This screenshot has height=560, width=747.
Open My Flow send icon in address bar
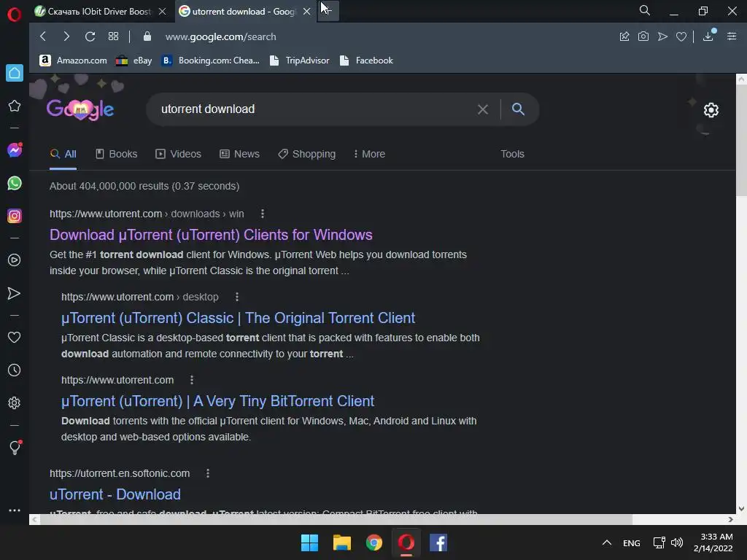662,36
